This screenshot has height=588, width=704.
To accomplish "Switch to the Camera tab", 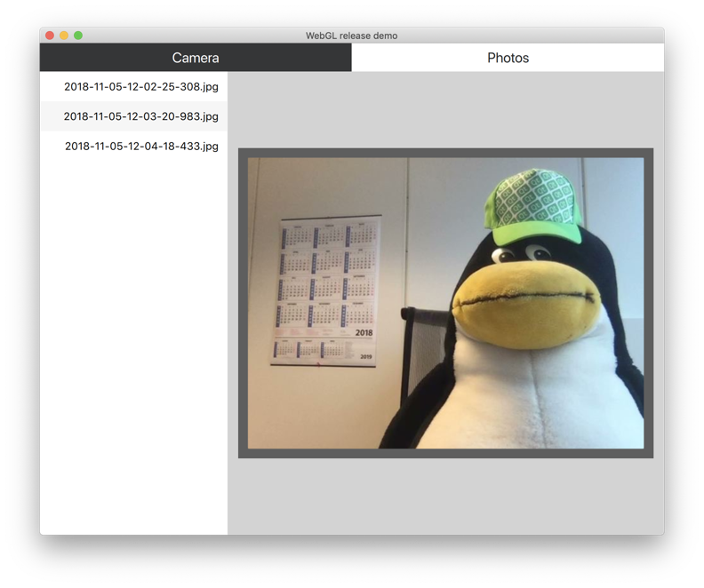I will pyautogui.click(x=196, y=58).
